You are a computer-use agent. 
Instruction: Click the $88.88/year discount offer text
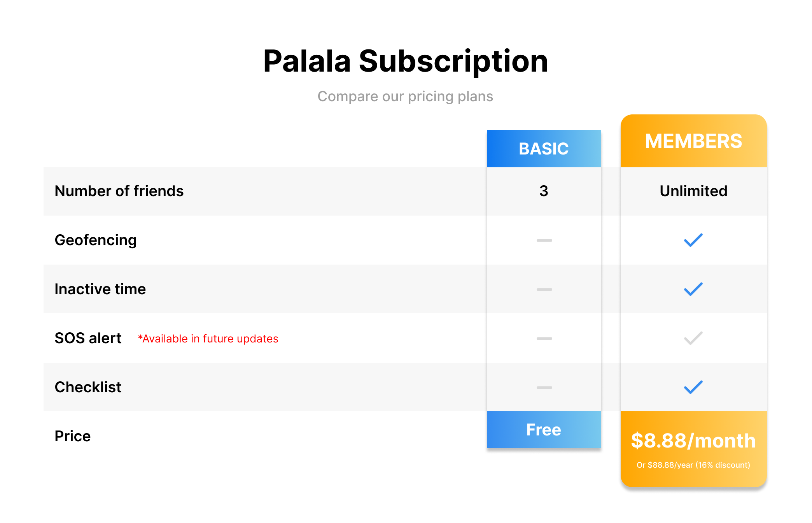pos(693,465)
